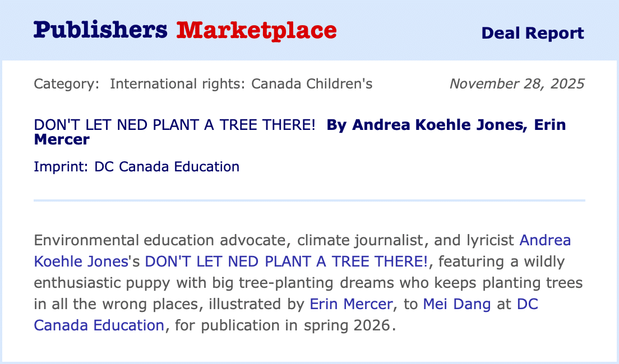Follow the DON'T LET NED title link in summary
This screenshot has height=364, width=619.
click(x=286, y=261)
